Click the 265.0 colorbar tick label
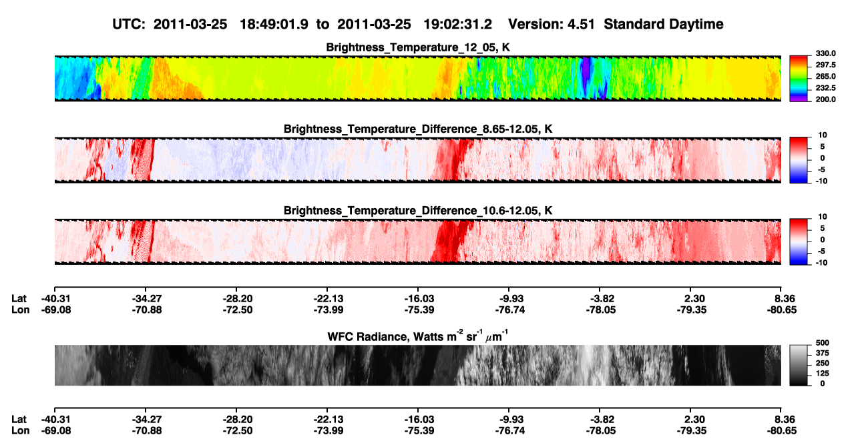Screen dimensions: 868x445 (x=825, y=77)
